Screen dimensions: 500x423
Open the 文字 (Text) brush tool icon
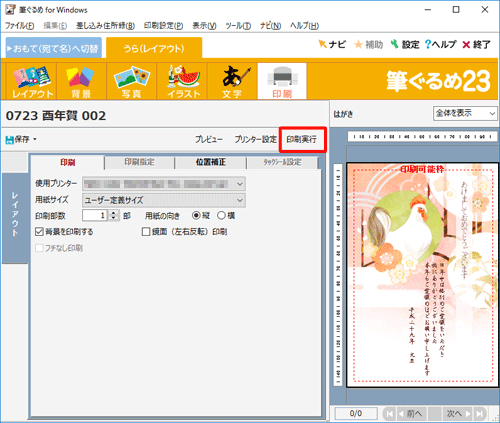[232, 81]
